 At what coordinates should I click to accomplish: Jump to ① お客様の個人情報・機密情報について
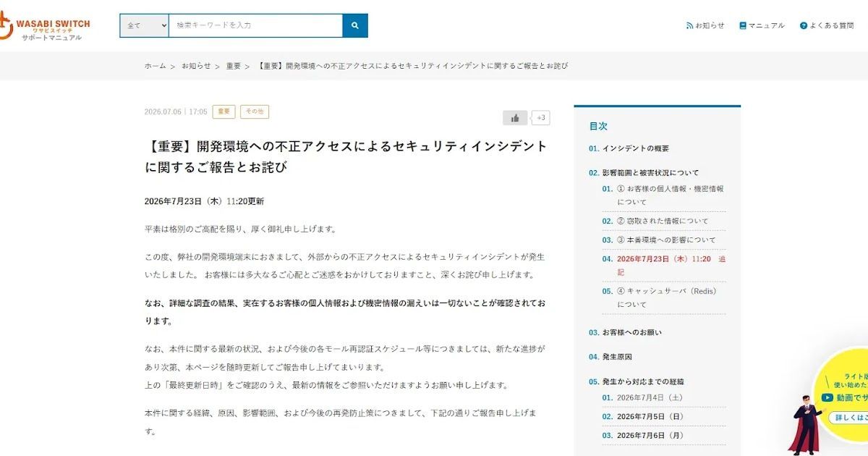(x=663, y=195)
